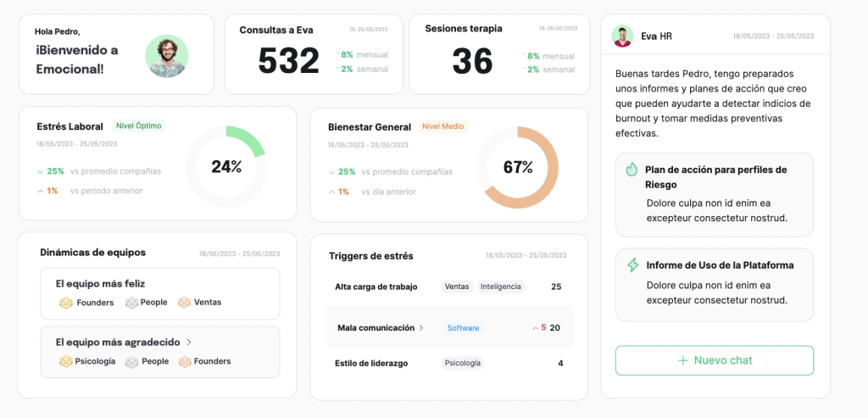Select the Software tag in Mala comunicación row
This screenshot has height=418, width=868.
click(x=463, y=328)
